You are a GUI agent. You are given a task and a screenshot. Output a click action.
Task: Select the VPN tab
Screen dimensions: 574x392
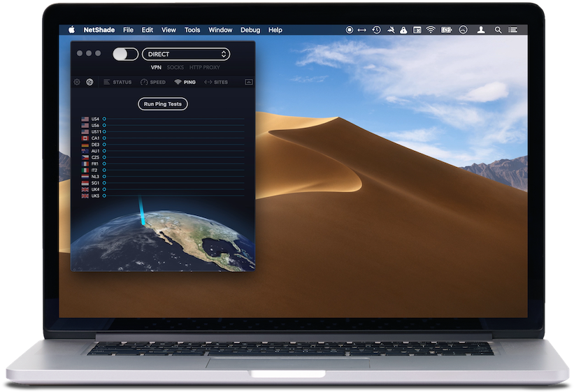click(x=156, y=67)
